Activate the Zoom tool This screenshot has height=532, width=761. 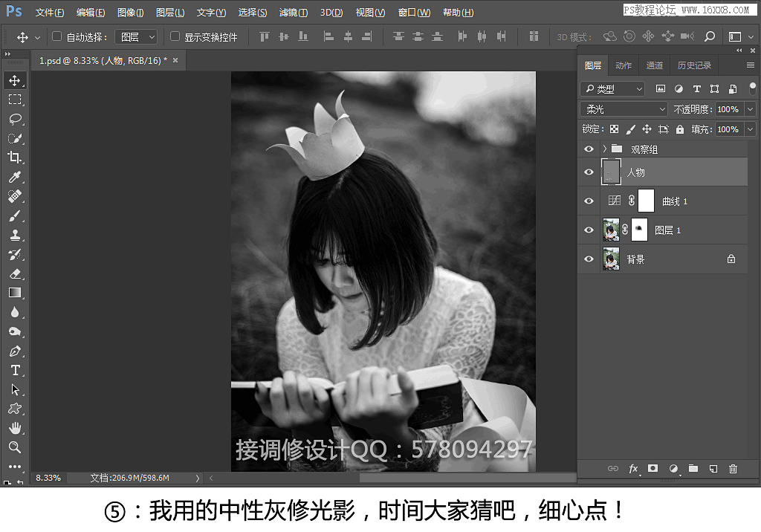[15, 447]
